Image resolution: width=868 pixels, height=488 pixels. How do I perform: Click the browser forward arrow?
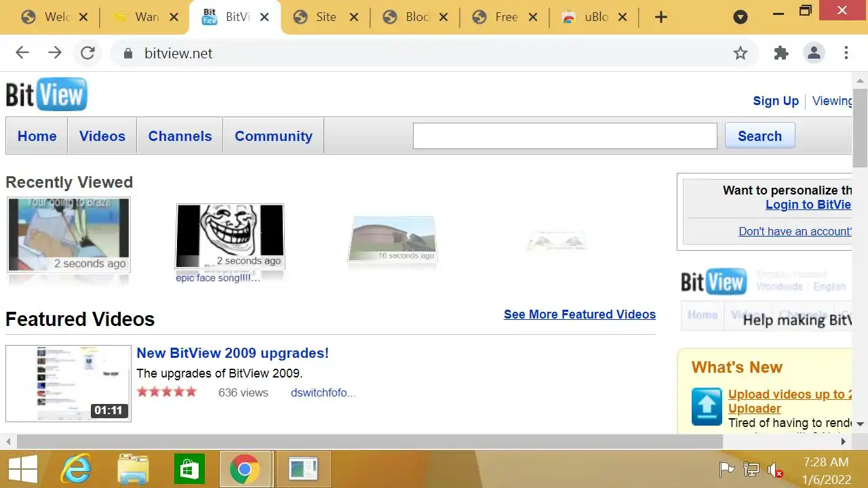55,53
